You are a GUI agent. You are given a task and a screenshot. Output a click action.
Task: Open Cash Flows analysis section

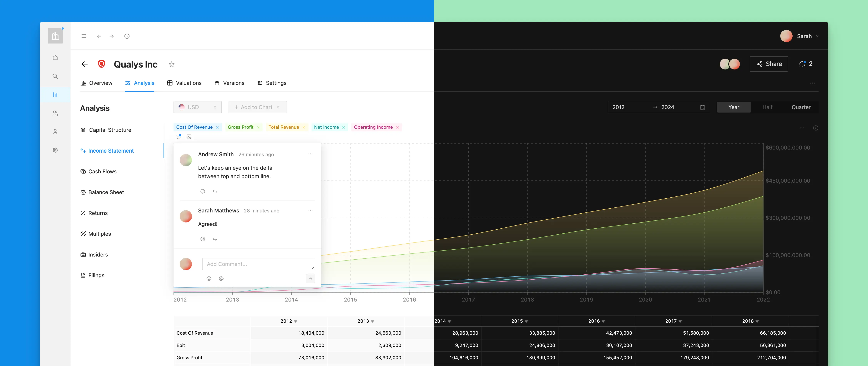(102, 171)
